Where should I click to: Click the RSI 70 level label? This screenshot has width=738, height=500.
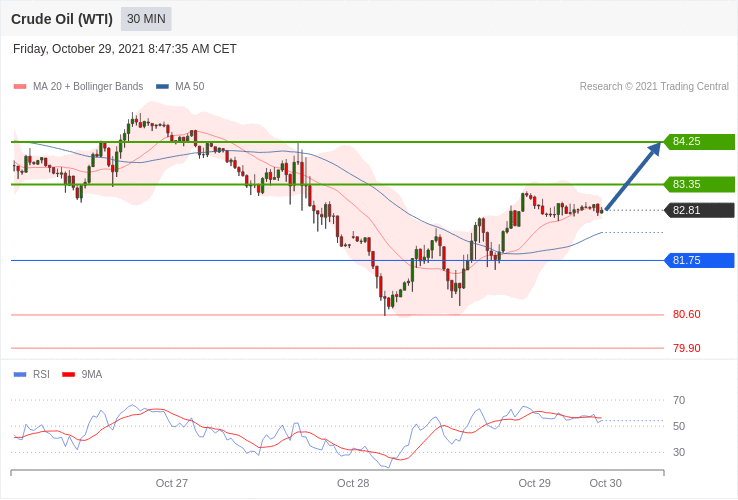coord(679,400)
